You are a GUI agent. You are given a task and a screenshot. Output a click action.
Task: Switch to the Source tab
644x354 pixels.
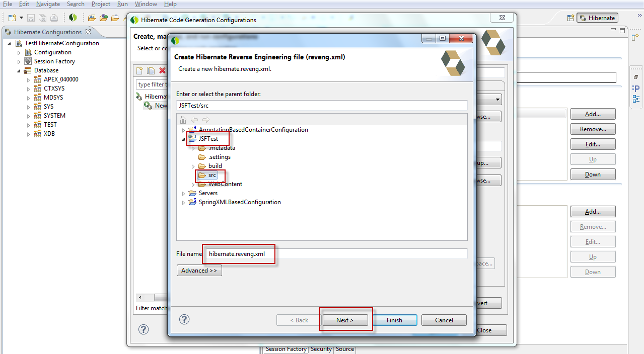point(344,349)
